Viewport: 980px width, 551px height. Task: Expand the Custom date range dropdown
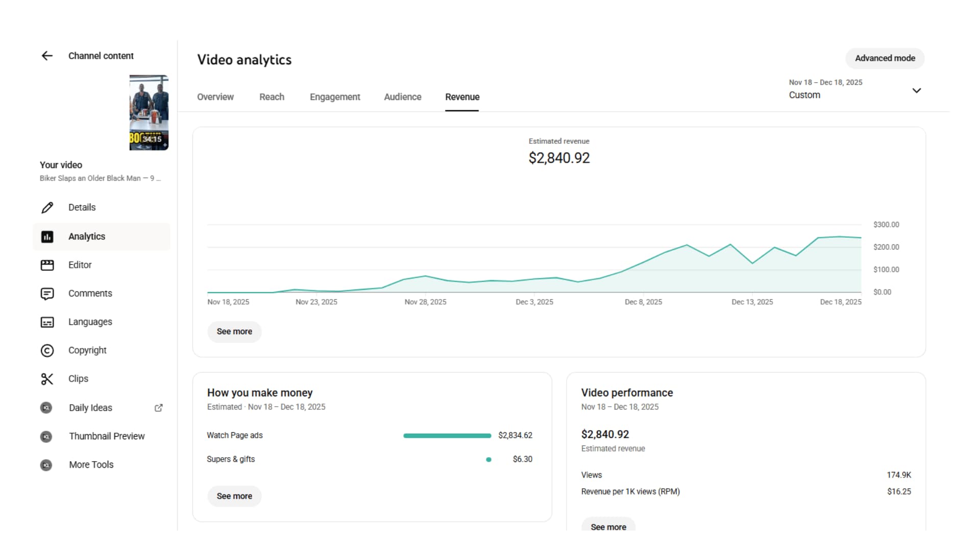point(916,91)
